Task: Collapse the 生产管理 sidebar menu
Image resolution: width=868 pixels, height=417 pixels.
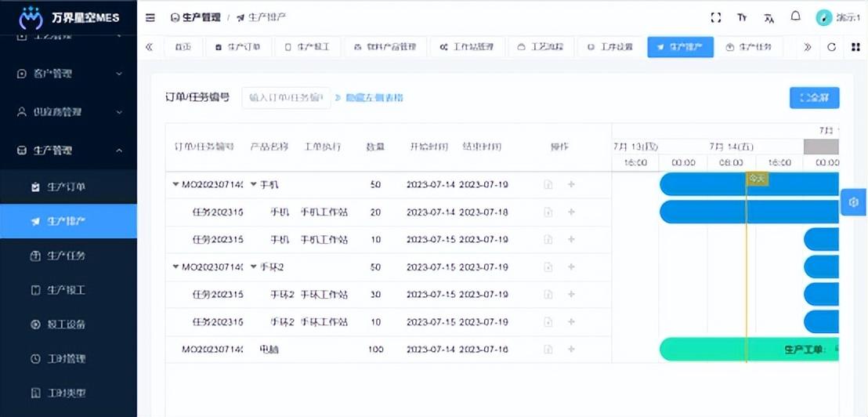Action: click(x=68, y=150)
